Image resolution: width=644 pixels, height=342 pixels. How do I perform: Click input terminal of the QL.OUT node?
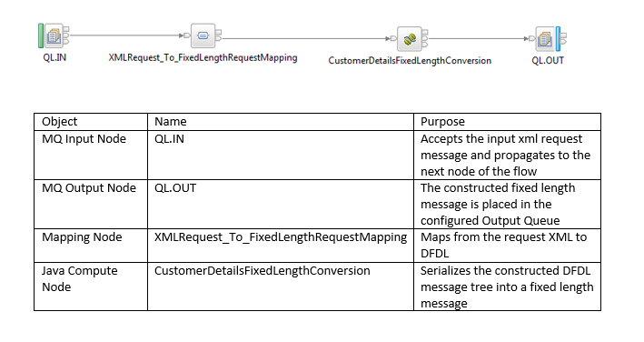pos(532,38)
